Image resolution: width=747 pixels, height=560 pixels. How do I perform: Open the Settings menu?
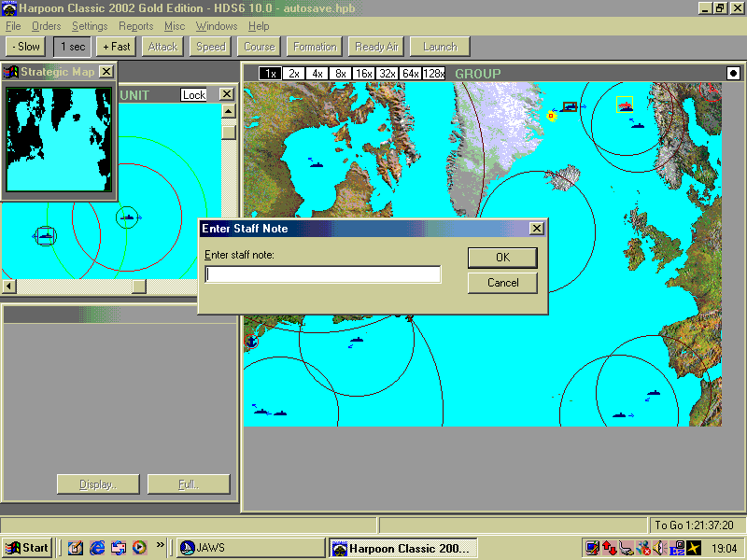point(90,26)
